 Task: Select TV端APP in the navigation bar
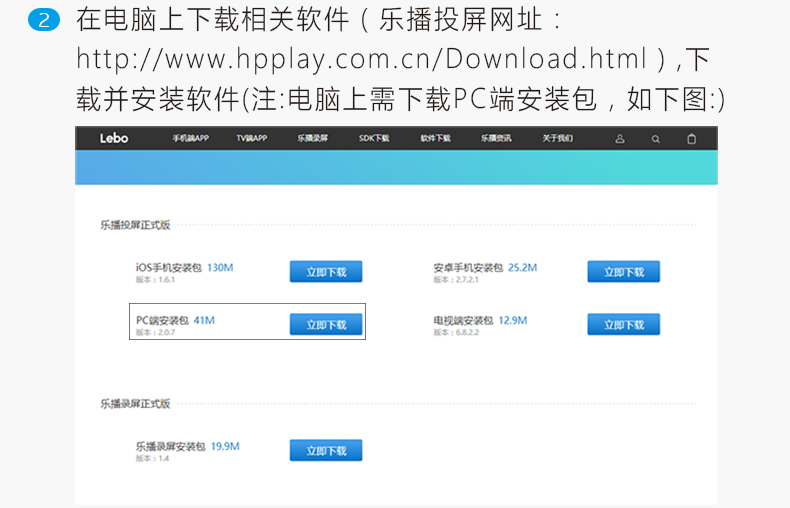(x=252, y=138)
